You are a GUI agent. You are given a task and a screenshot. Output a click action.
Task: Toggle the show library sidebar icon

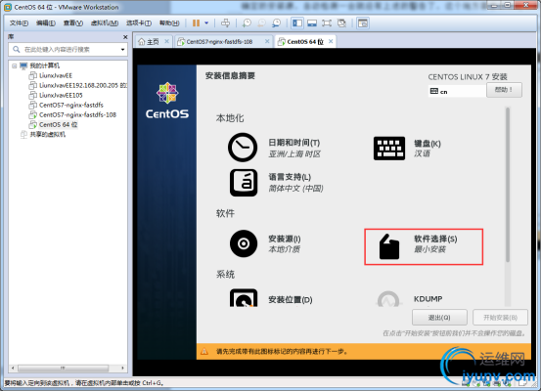pos(297,23)
